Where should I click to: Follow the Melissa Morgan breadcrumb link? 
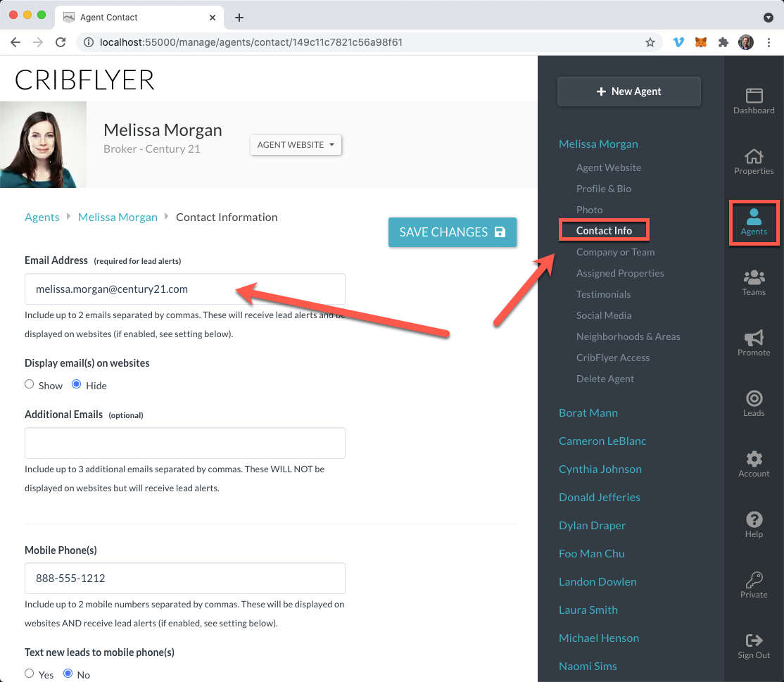coord(118,217)
